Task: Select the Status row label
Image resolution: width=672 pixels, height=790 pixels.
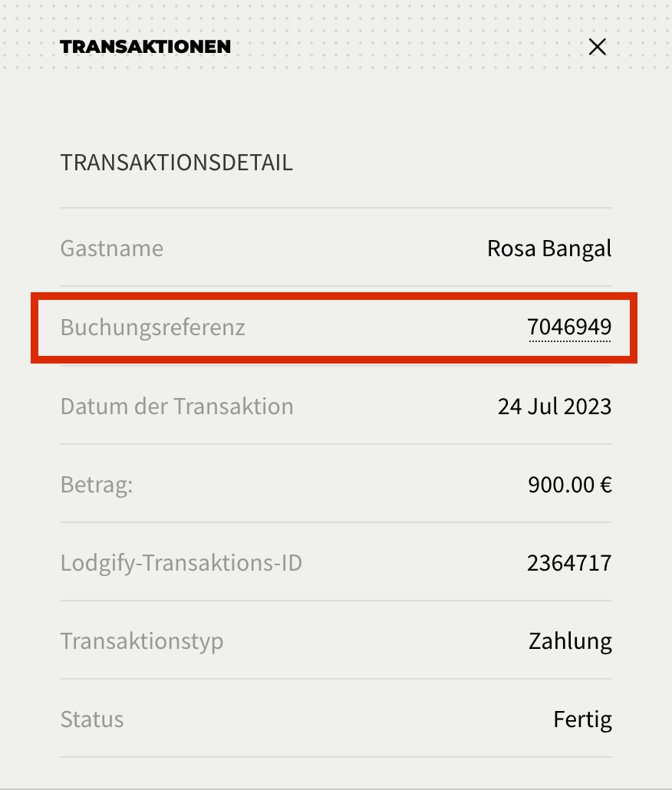Action: point(92,719)
